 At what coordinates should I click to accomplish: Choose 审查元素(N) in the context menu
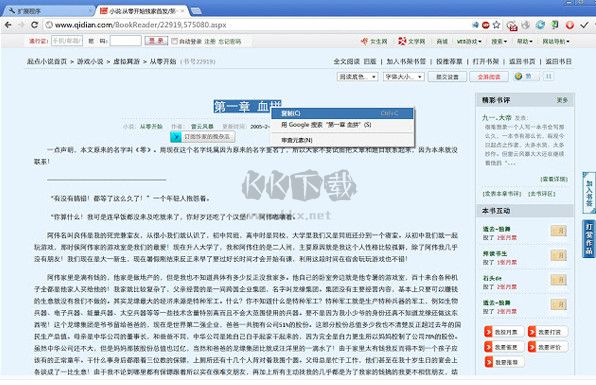pyautogui.click(x=342, y=140)
